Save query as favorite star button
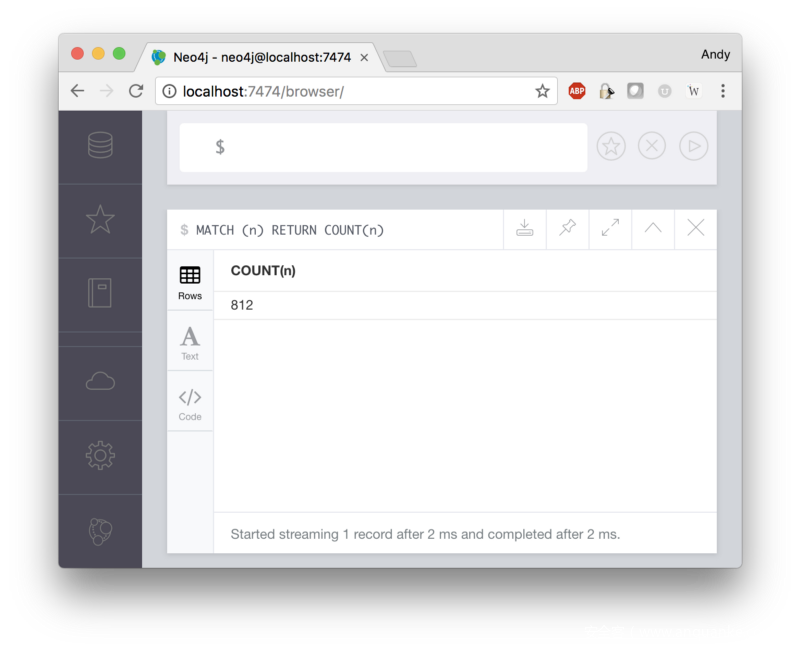The height and width of the screenshot is (651, 800). pyautogui.click(x=611, y=146)
